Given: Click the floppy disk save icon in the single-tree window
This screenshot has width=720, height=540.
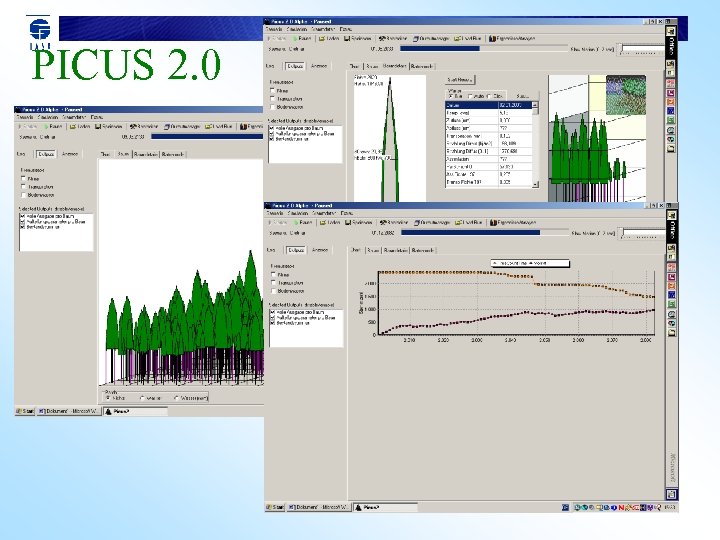Looking at the screenshot, I should click(x=347, y=39).
